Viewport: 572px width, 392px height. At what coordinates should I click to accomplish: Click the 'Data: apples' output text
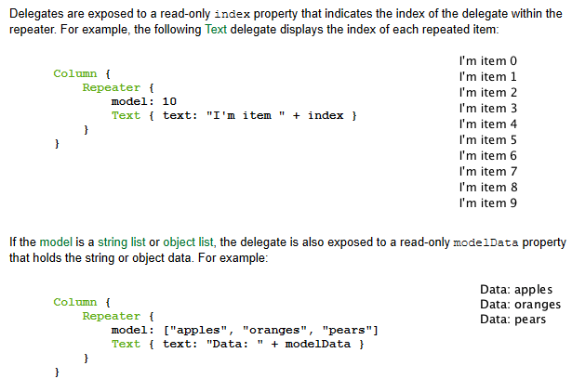515,290
